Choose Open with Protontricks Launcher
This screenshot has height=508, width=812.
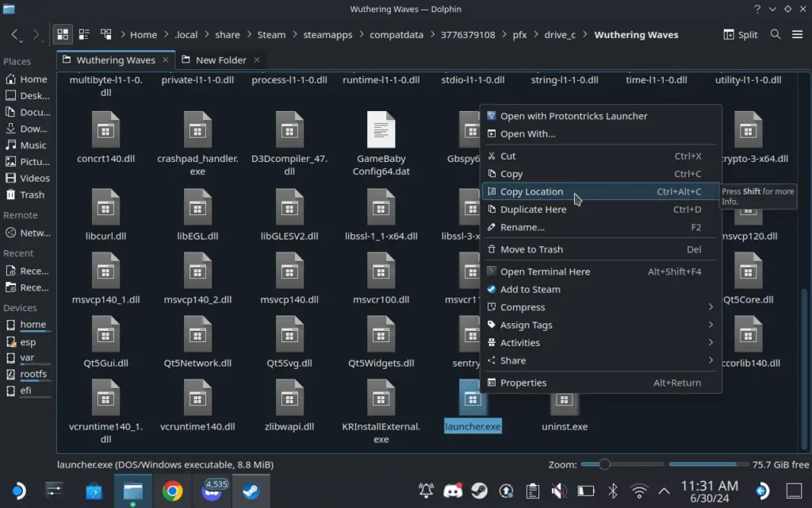pos(601,116)
